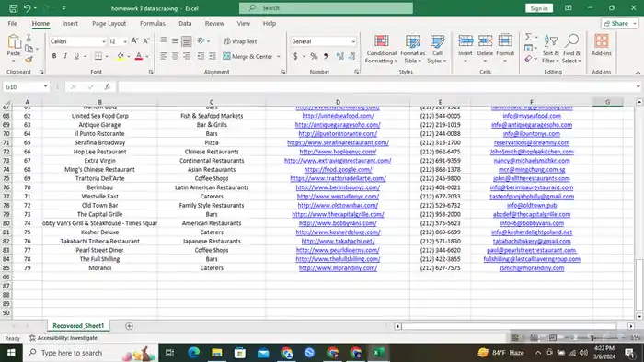Open Format as Table gallery
The image size is (644, 362).
(412, 50)
